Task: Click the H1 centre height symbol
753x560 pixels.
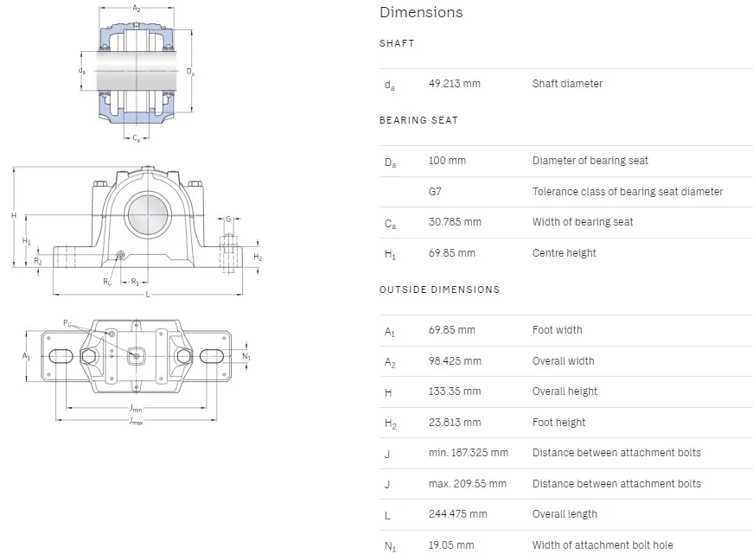Action: [x=388, y=253]
